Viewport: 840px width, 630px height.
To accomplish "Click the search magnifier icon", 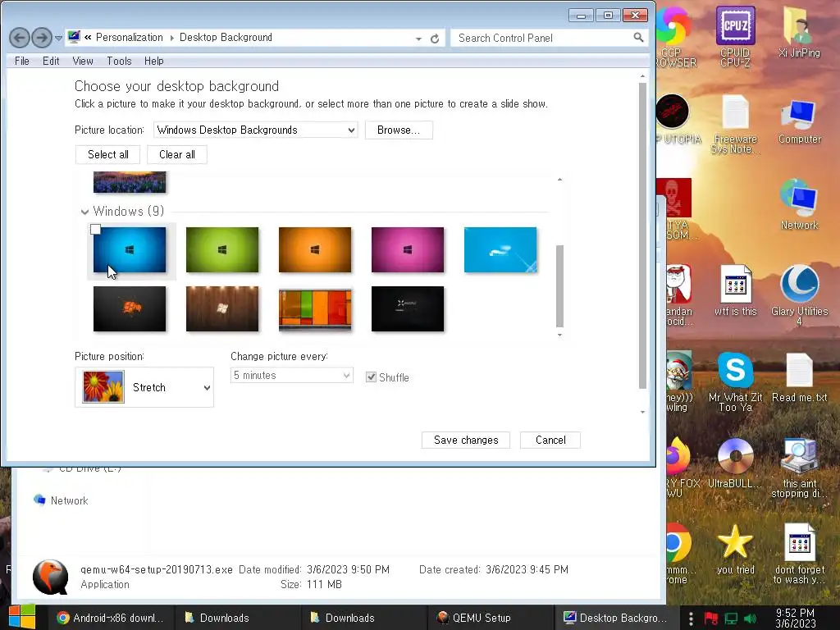I will tap(638, 38).
